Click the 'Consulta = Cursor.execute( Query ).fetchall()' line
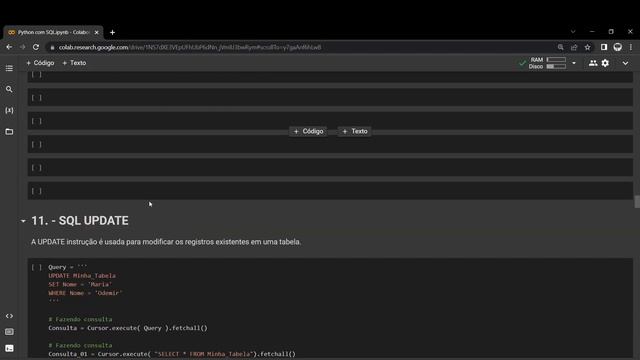Image resolution: width=640 pixels, height=360 pixels. 128,328
